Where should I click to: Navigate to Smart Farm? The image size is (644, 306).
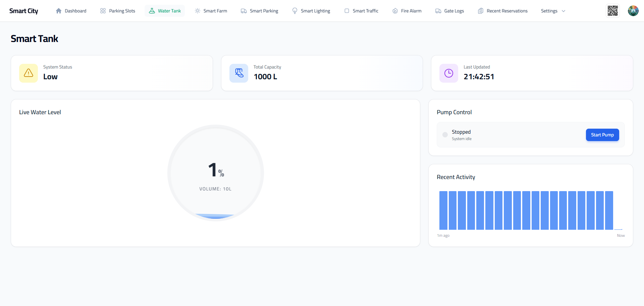tap(211, 11)
